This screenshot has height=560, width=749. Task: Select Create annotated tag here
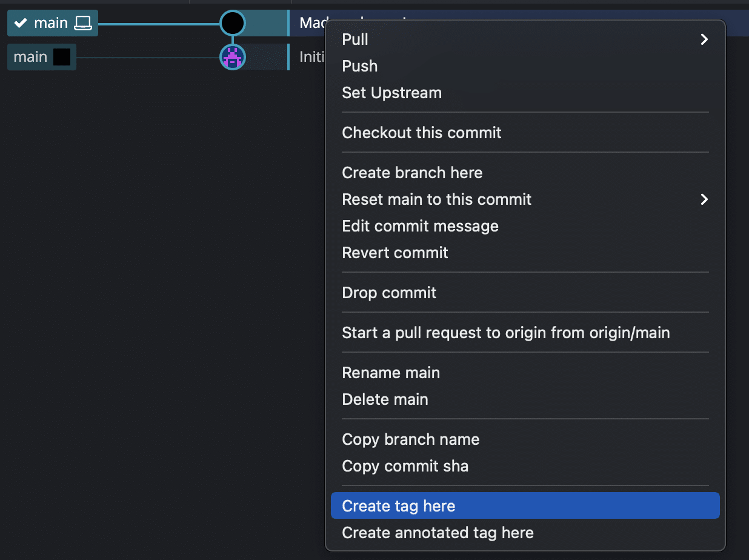pyautogui.click(x=438, y=533)
